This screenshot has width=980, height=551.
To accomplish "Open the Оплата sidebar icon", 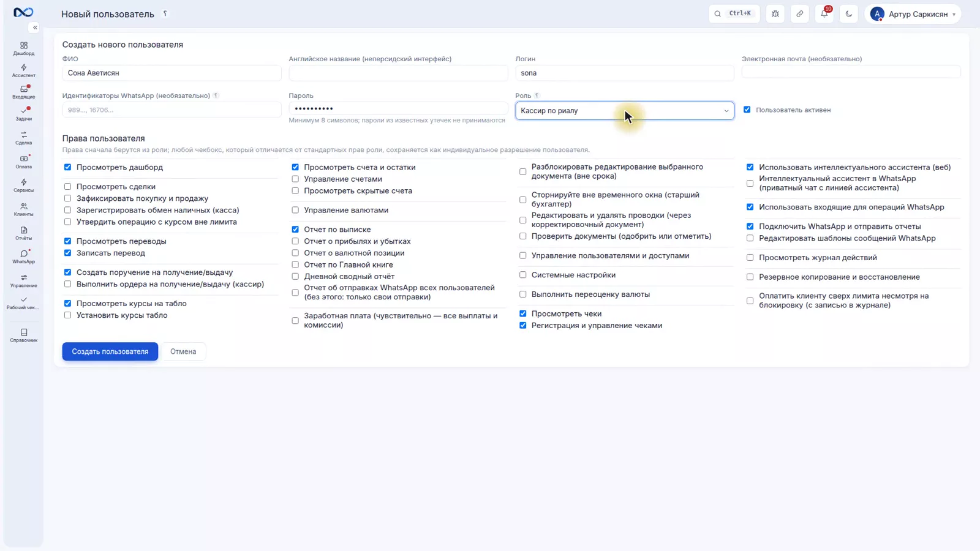I will click(23, 162).
